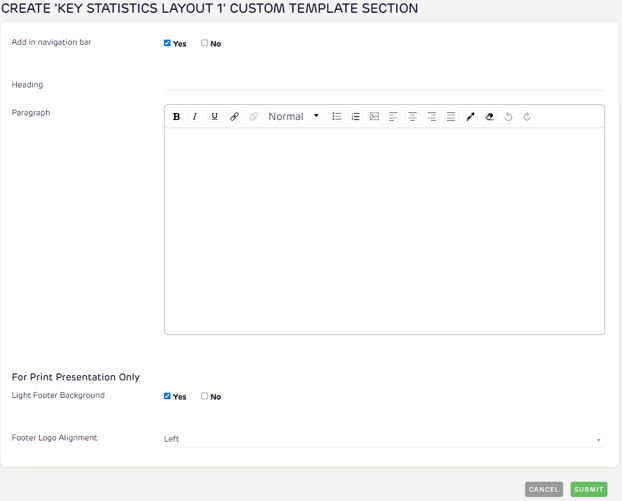Apply italic formatting to text
This screenshot has width=622, height=501.
click(195, 117)
